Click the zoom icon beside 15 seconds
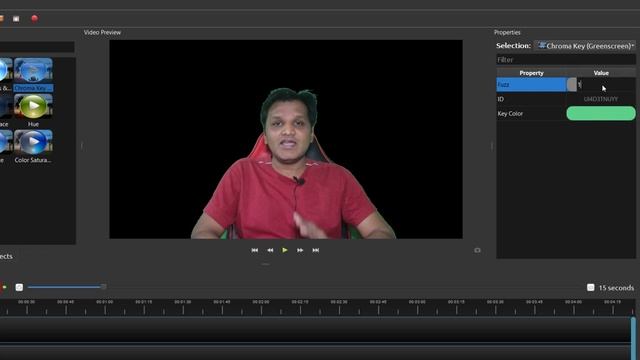The height and width of the screenshot is (360, 640). point(590,287)
